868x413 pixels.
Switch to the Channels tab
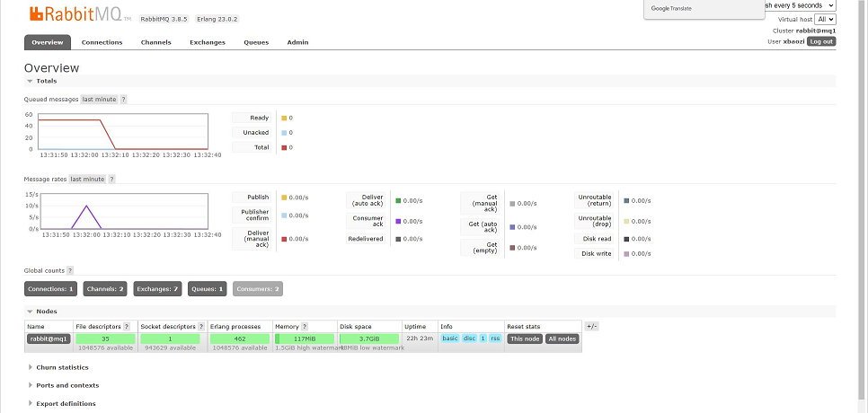pyautogui.click(x=156, y=42)
